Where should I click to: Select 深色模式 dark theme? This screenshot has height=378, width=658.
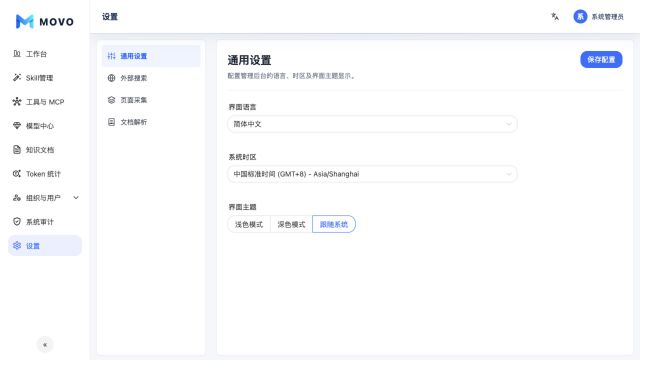pos(291,224)
